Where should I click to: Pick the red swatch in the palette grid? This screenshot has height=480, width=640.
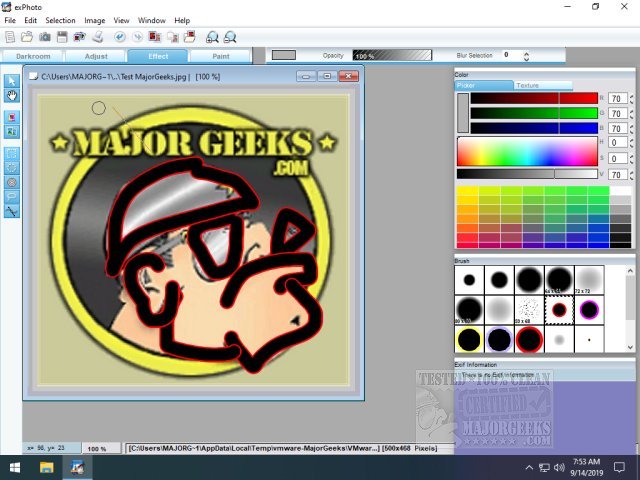pyautogui.click(x=467, y=238)
